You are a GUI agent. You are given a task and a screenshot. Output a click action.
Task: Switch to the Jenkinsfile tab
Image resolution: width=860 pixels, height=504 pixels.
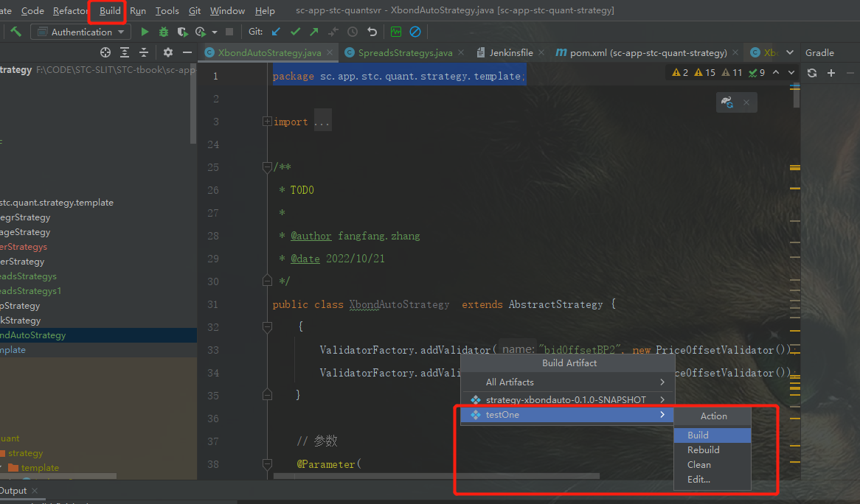[x=510, y=52]
